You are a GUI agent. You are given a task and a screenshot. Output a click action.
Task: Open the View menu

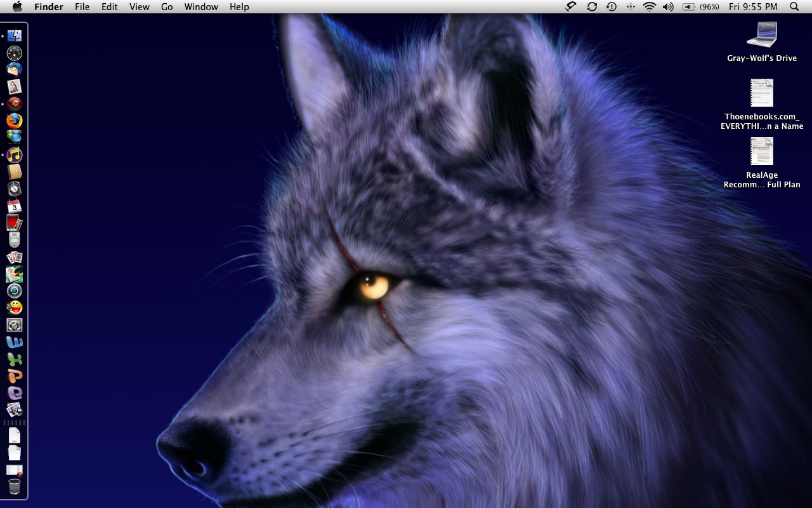click(139, 7)
